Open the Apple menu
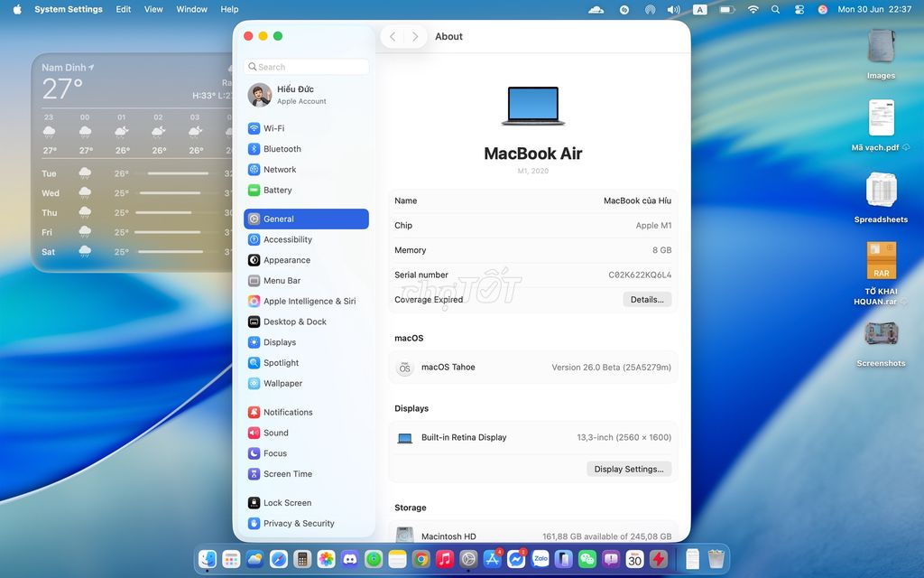Screen dimensions: 924x578 pyautogui.click(x=17, y=9)
